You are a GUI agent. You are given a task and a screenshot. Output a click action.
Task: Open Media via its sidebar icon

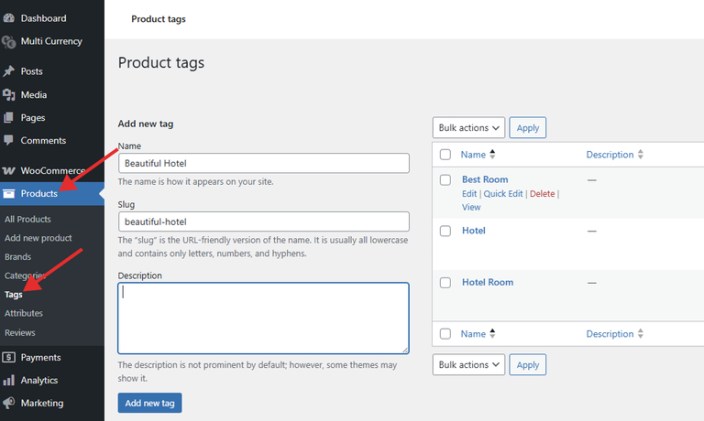(x=9, y=95)
